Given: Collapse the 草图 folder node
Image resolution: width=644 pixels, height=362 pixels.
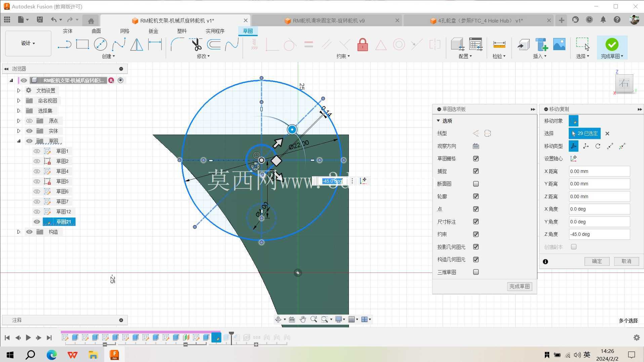Looking at the screenshot, I should [x=18, y=141].
